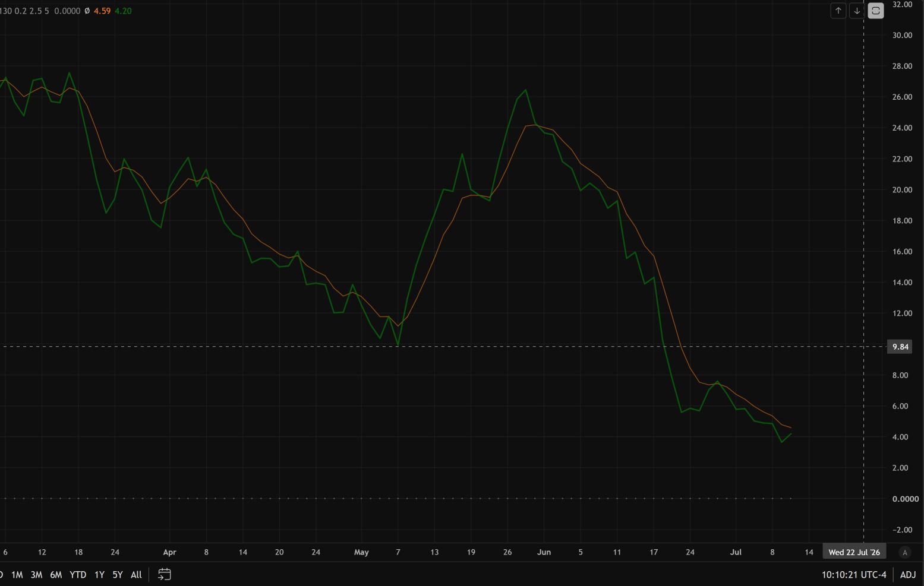Click the 28.00 price axis label
Screen dimensions: 924x586
tap(902, 66)
